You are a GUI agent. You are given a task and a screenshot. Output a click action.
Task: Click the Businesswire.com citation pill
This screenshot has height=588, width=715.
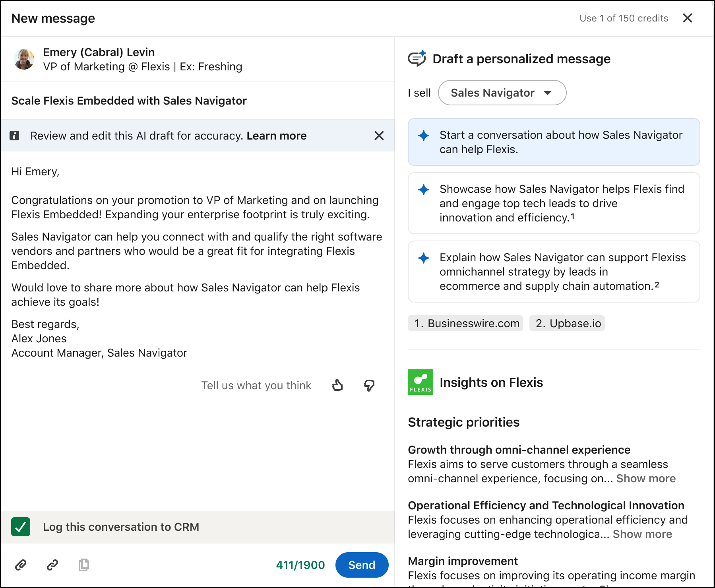(x=465, y=323)
